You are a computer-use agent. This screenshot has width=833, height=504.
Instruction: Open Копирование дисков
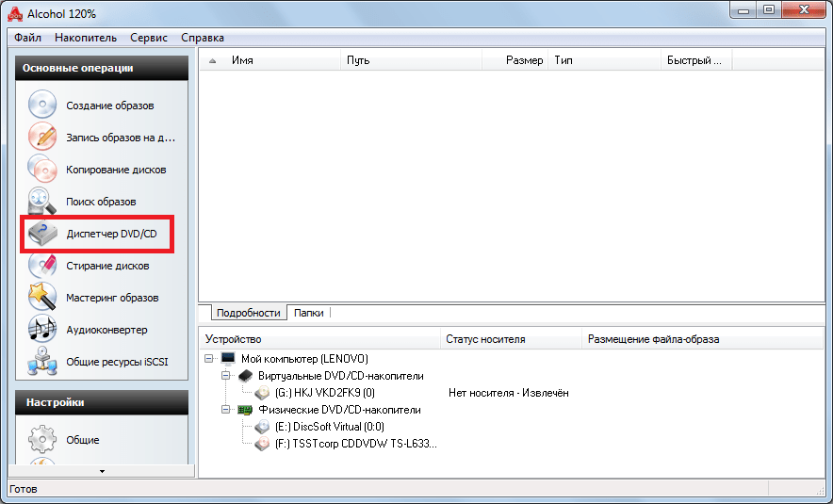coord(116,170)
